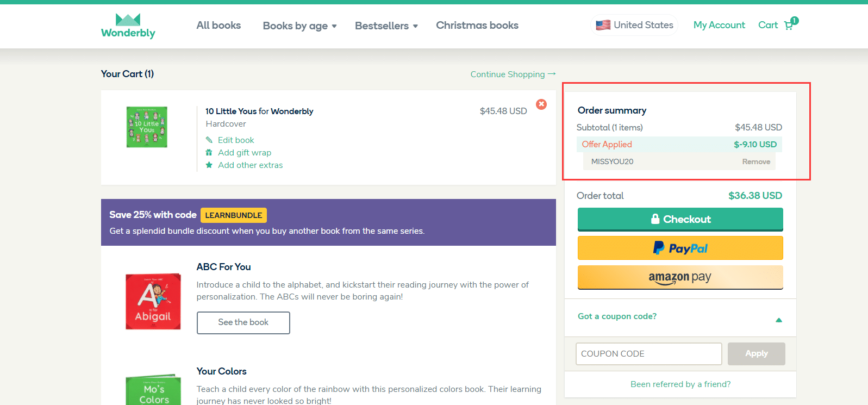Focus the COUPON CODE input field

(x=649, y=354)
